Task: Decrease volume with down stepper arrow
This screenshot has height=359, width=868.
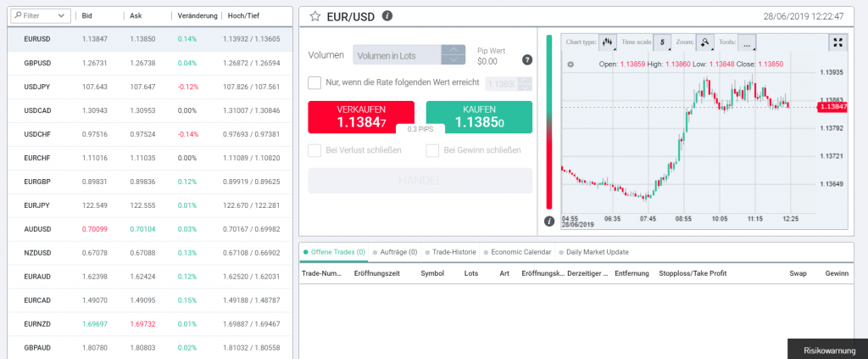Action: [x=453, y=59]
